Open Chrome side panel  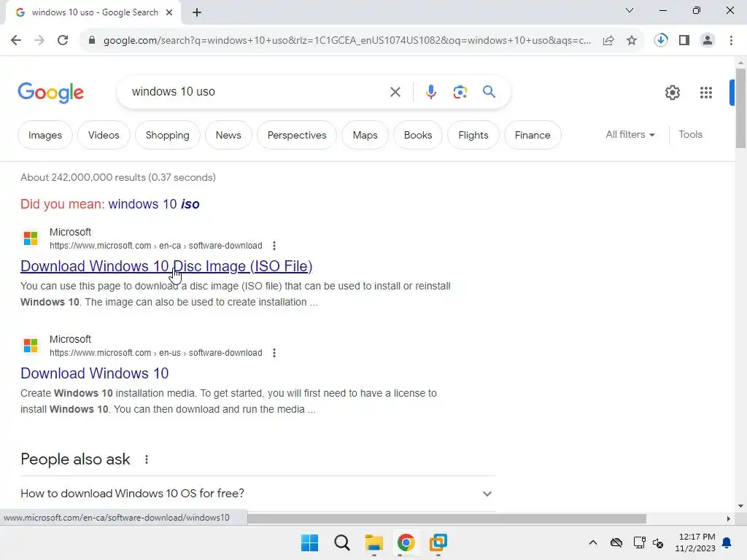click(684, 41)
